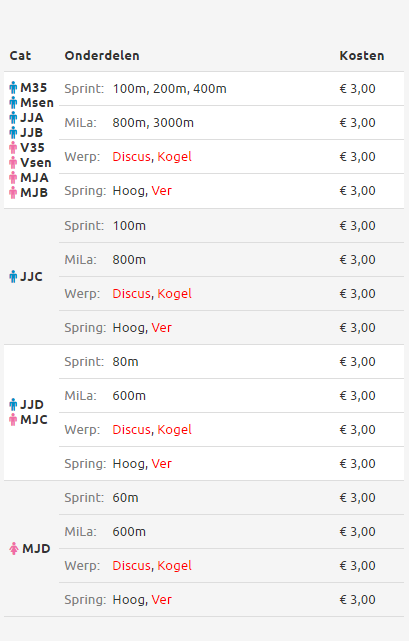Open the Discus link in the MJD group
411x641 pixels.
pos(132,566)
